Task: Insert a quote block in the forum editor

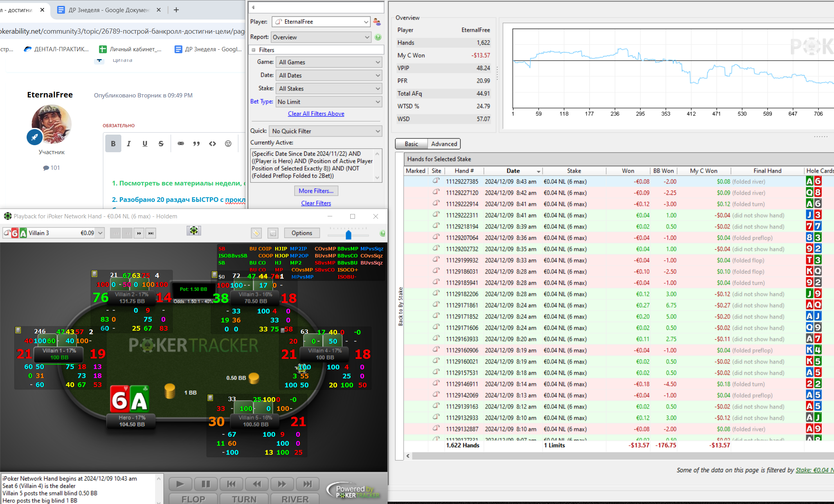Action: tap(196, 144)
